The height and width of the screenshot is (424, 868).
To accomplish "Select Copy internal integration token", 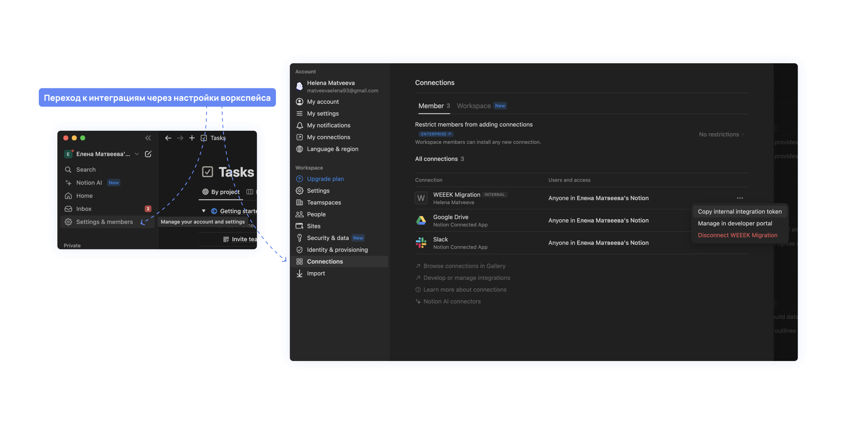I will [x=739, y=211].
